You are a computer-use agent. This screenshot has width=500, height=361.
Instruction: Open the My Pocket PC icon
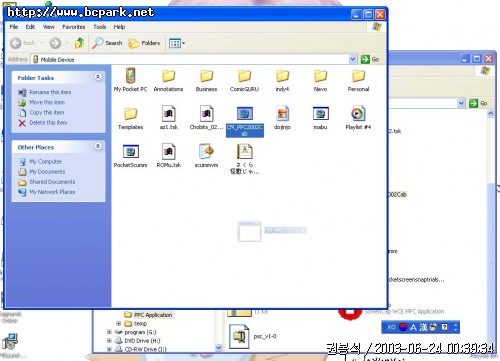coord(130,79)
